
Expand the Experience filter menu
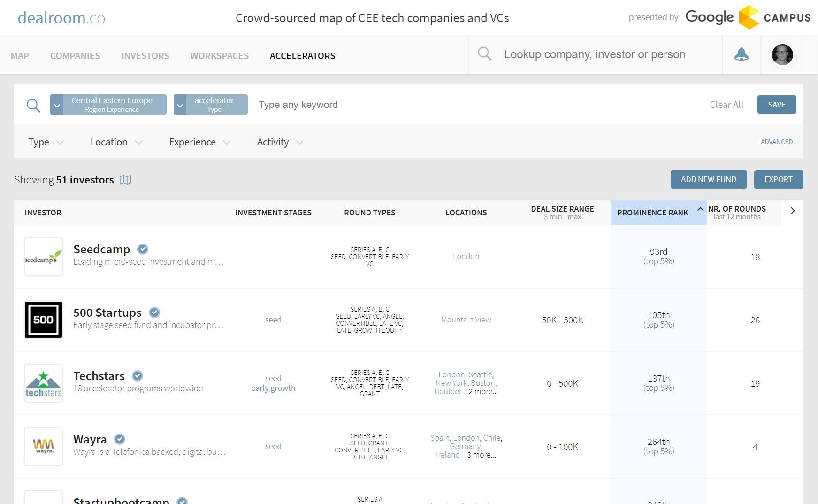click(199, 142)
